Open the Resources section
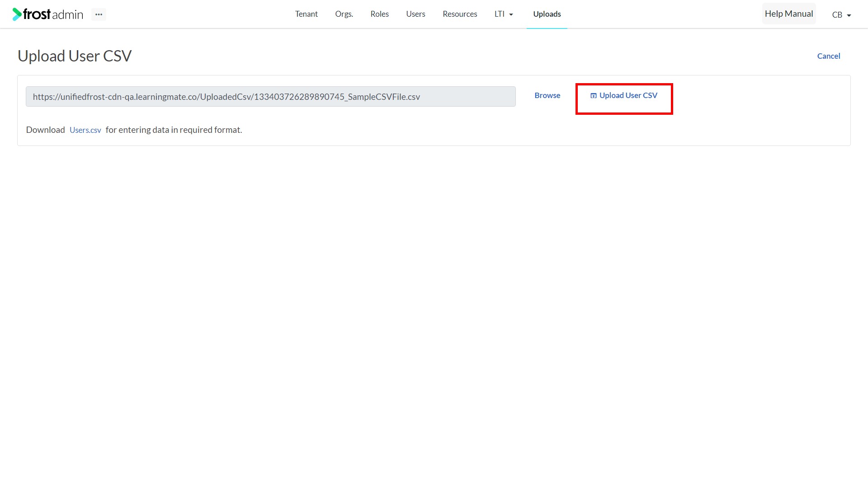Image resolution: width=868 pixels, height=488 pixels. pyautogui.click(x=460, y=14)
